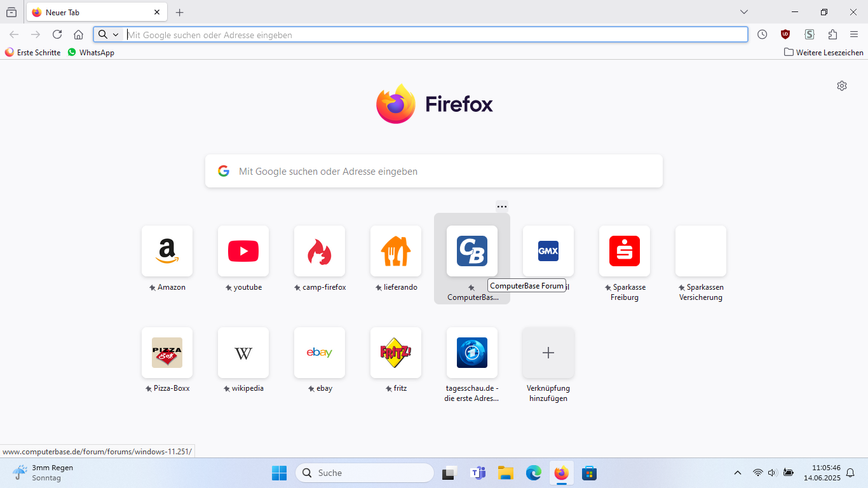
Task: Open new tab page settings gear
Action: [842, 86]
